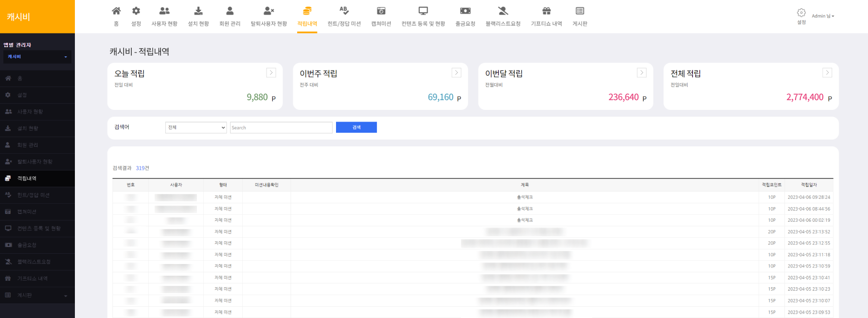Select 기프티쇼 내역 in the left sidebar
The image size is (868, 318).
click(x=37, y=279)
